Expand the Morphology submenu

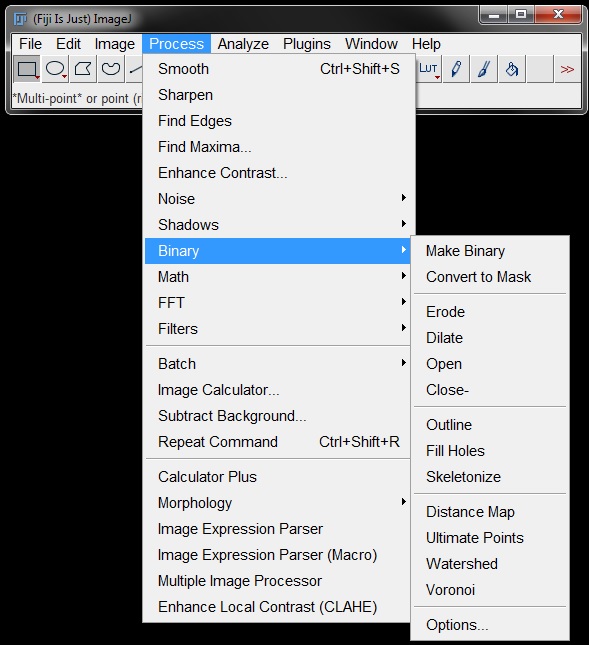[278, 503]
